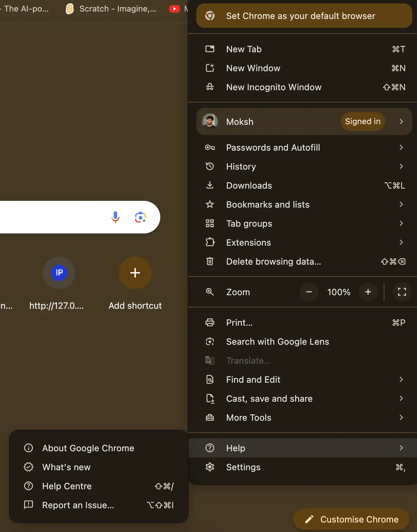Switch to The AI-po... tab
Image resolution: width=417 pixels, height=532 pixels.
(x=24, y=9)
